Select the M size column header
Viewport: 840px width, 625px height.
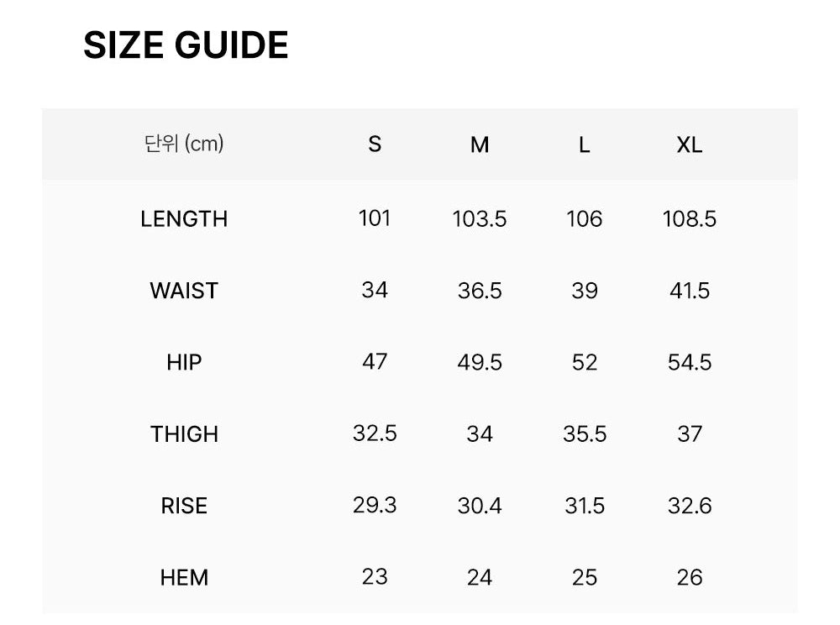480,144
